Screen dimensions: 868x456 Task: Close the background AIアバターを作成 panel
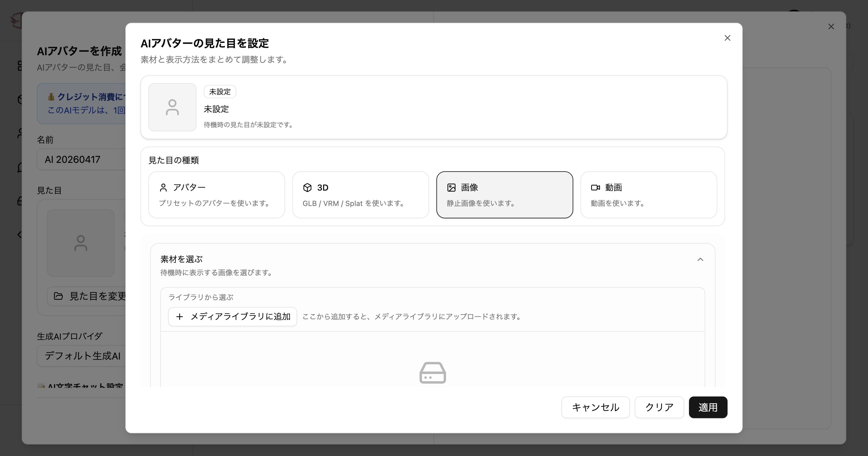(x=831, y=27)
